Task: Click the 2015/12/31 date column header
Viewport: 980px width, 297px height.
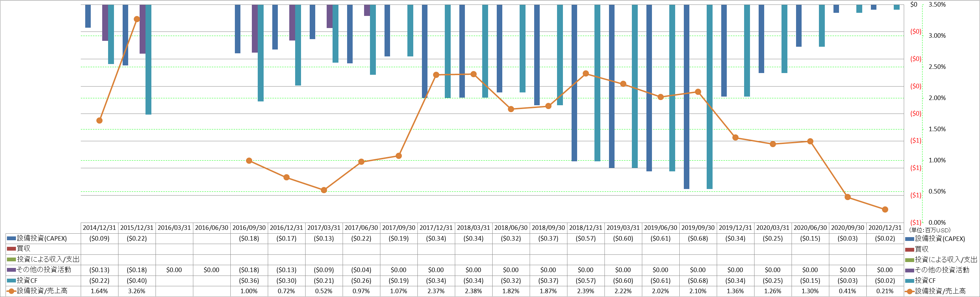Action: point(136,228)
